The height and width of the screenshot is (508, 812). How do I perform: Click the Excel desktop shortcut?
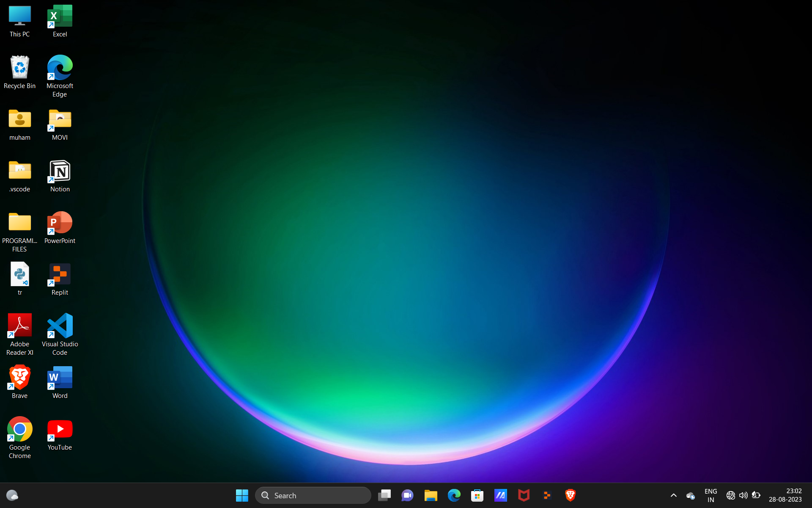[60, 17]
